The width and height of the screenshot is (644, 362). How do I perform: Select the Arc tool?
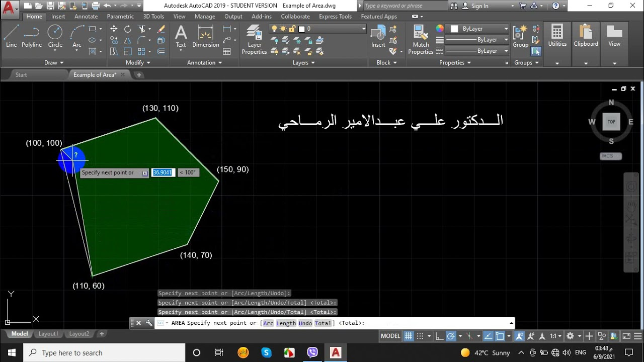point(76,36)
